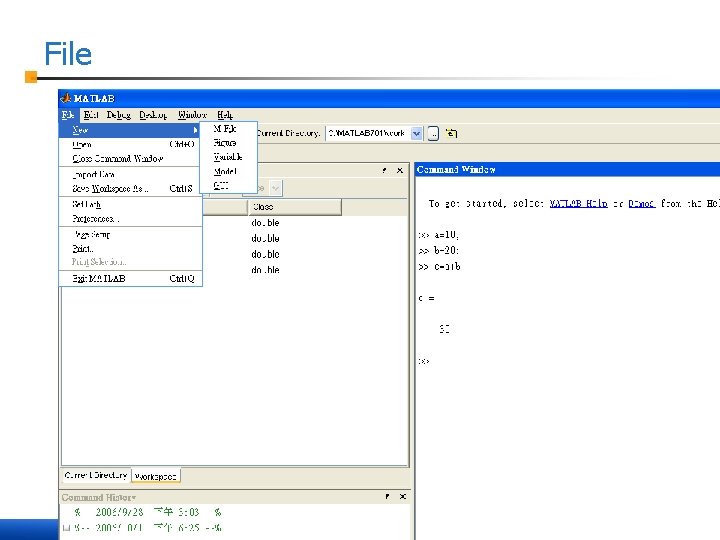Click the 'c=a+b' command line
Screen dimensions: 720x540
click(x=439, y=266)
